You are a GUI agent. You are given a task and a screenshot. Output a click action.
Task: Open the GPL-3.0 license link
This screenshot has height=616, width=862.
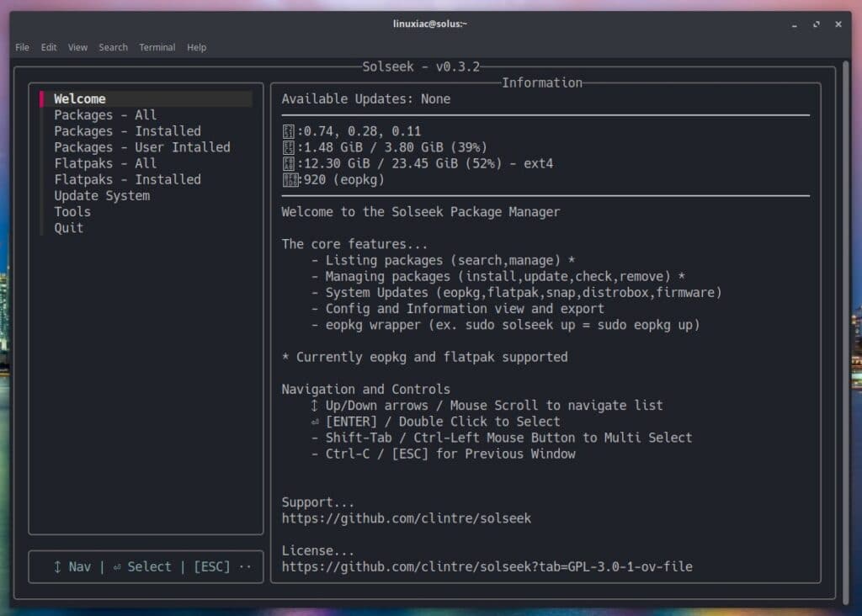tap(487, 566)
